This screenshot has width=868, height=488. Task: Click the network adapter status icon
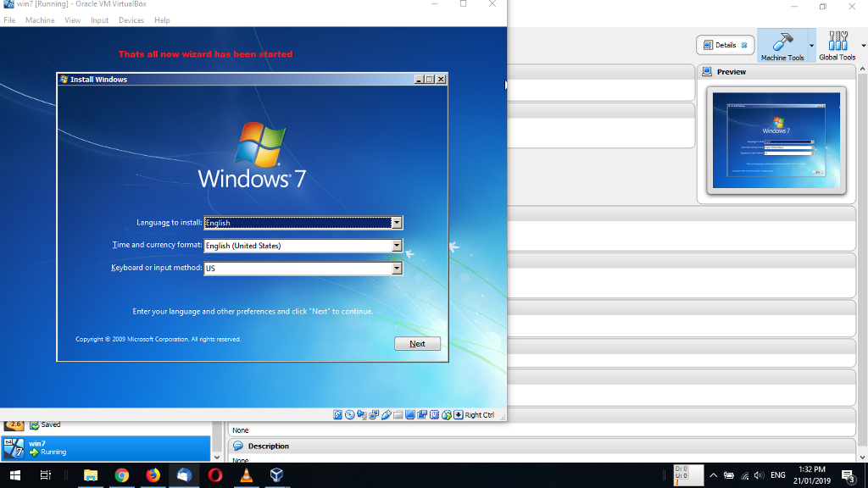(373, 414)
